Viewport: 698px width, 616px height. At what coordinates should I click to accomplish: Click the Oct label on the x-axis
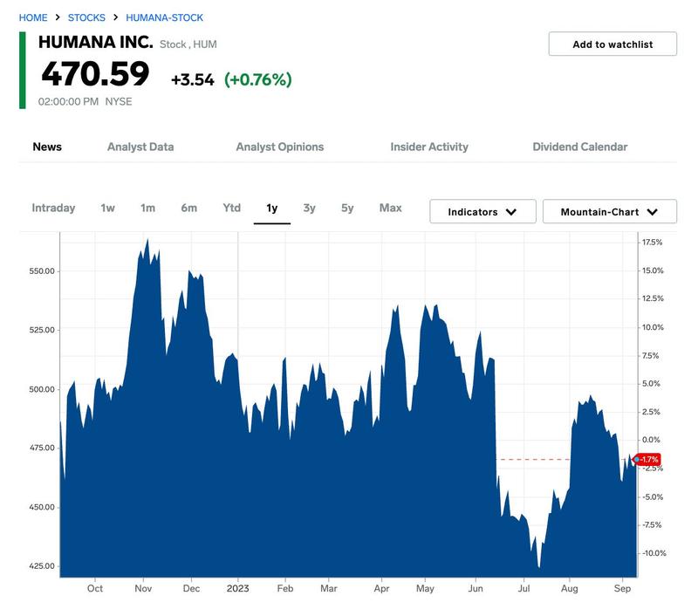click(95, 588)
